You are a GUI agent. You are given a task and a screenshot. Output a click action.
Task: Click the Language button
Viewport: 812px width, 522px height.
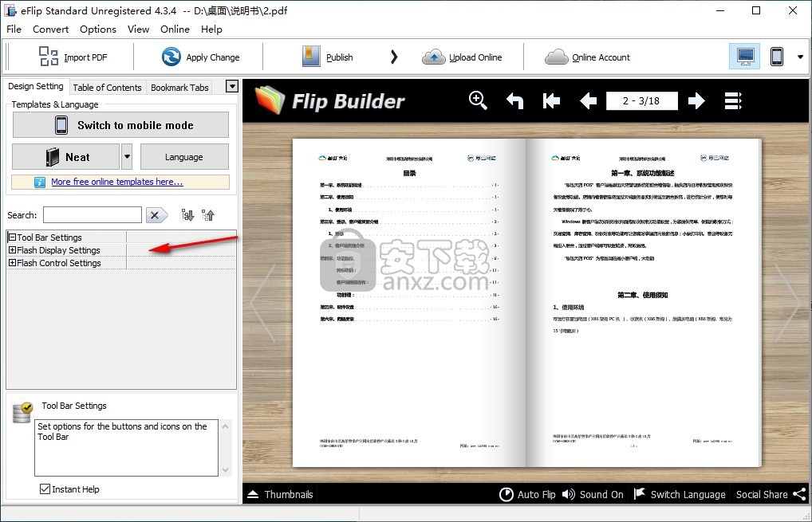click(184, 157)
